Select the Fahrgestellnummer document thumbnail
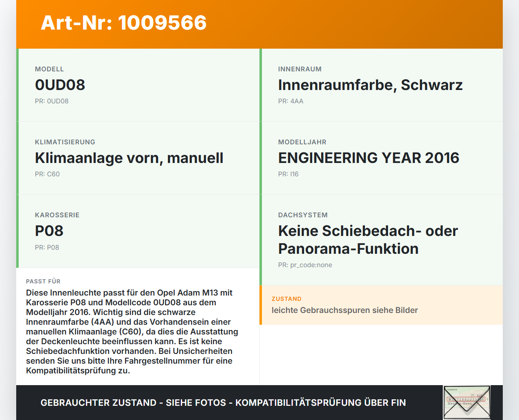 tap(467, 402)
